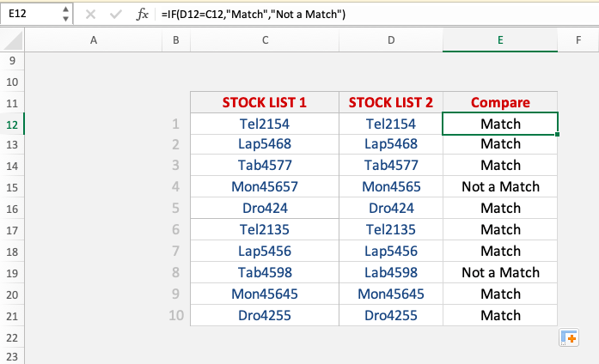
Task: Select cell containing Tab4598
Action: tap(265, 272)
